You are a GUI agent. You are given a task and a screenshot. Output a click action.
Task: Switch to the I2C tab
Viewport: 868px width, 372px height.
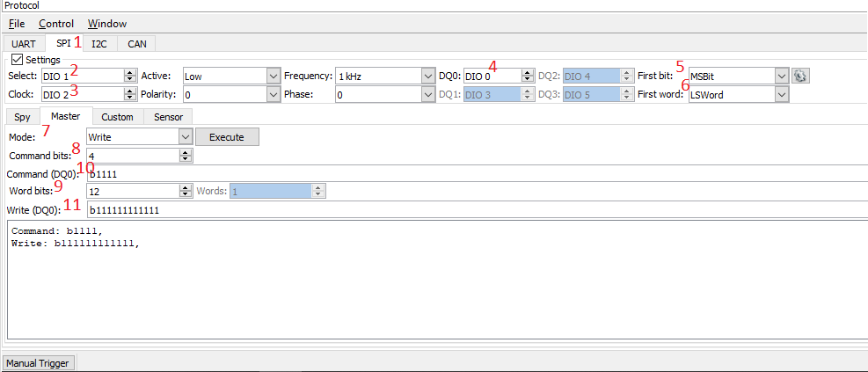(99, 44)
